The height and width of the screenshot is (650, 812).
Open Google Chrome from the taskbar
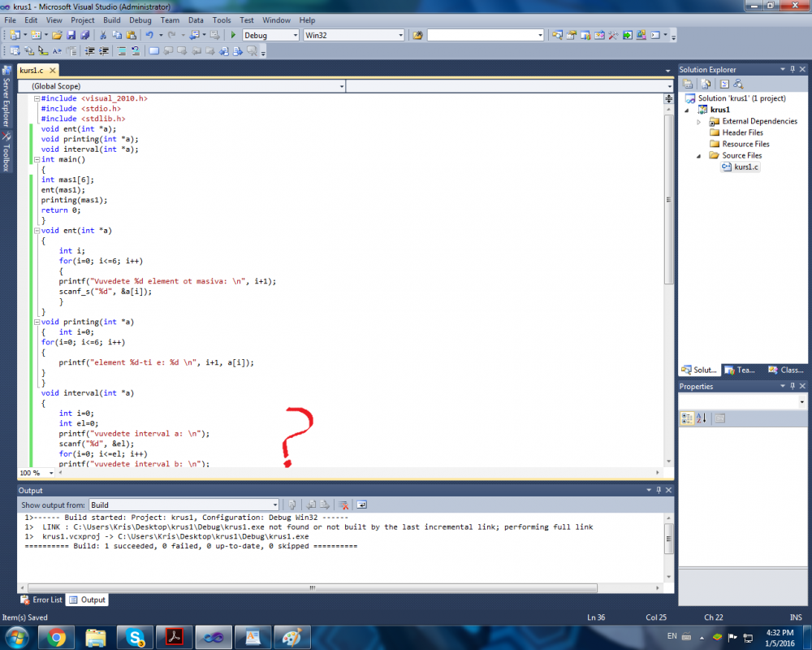pos(57,637)
